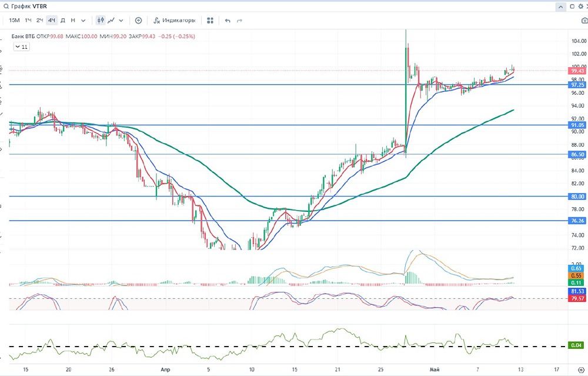Open time axis settings gear at the bottom right

coord(581,370)
